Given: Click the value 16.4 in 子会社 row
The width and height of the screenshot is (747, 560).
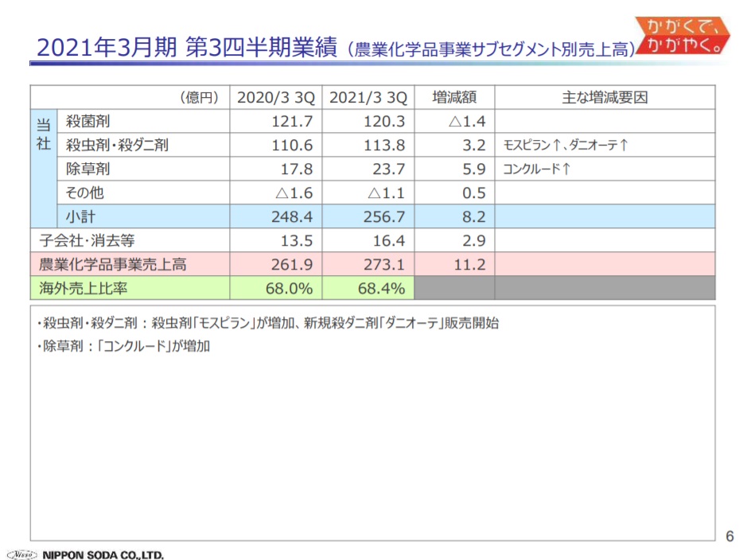Looking at the screenshot, I should (389, 240).
